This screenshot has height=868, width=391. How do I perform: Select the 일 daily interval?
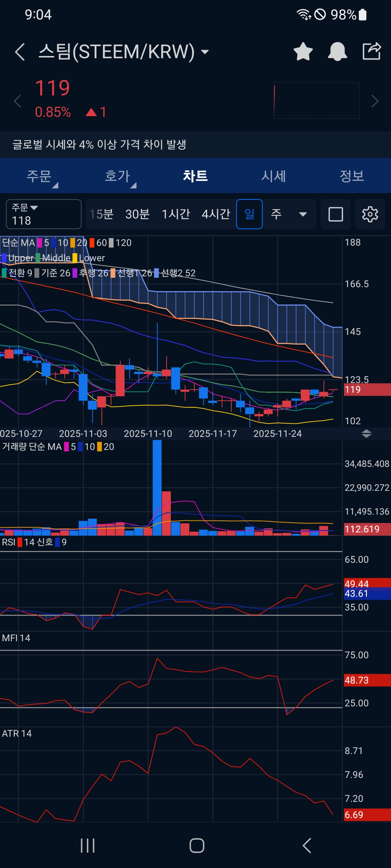coord(249,214)
